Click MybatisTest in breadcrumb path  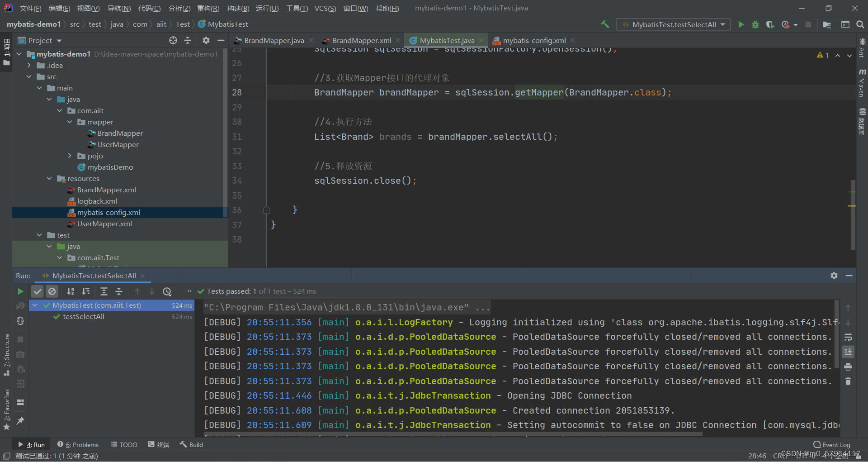tap(223, 24)
